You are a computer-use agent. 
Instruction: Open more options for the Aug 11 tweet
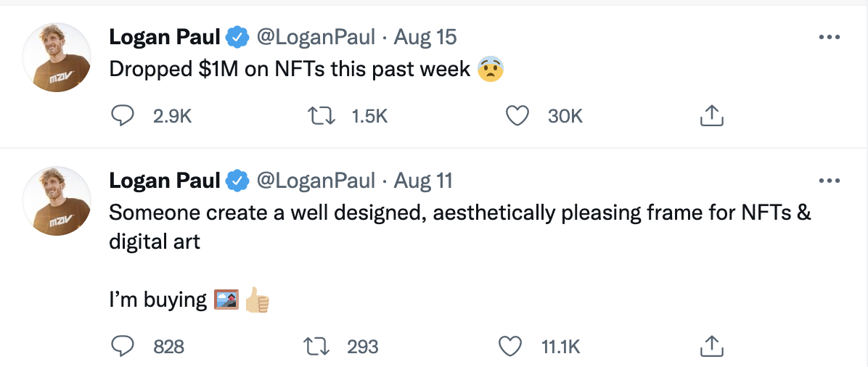point(829,181)
